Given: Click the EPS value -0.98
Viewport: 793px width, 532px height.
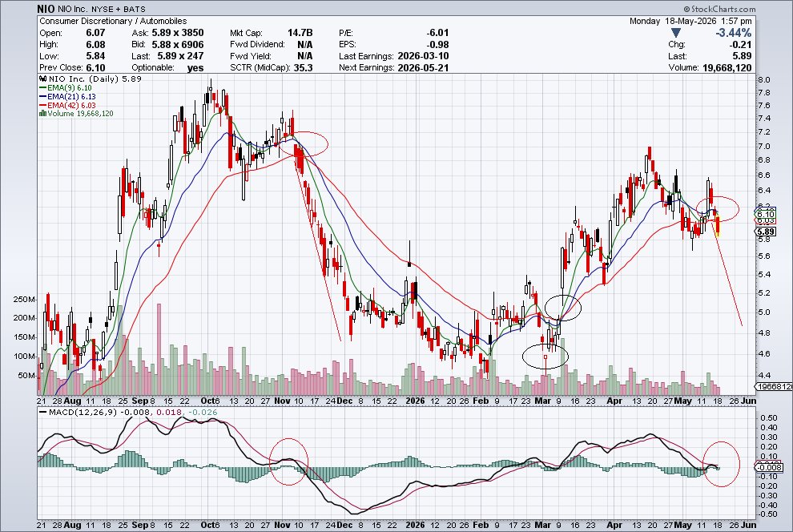Looking at the screenshot, I should [437, 45].
